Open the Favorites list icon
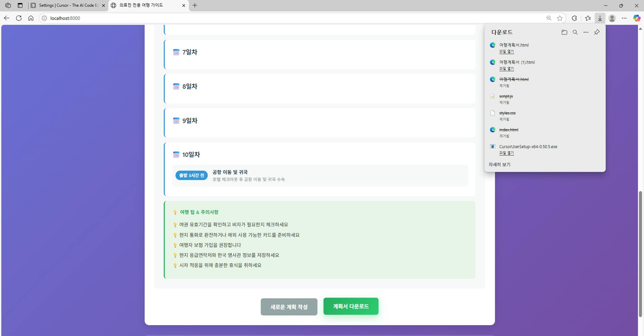This screenshot has width=644, height=336. pos(588,18)
